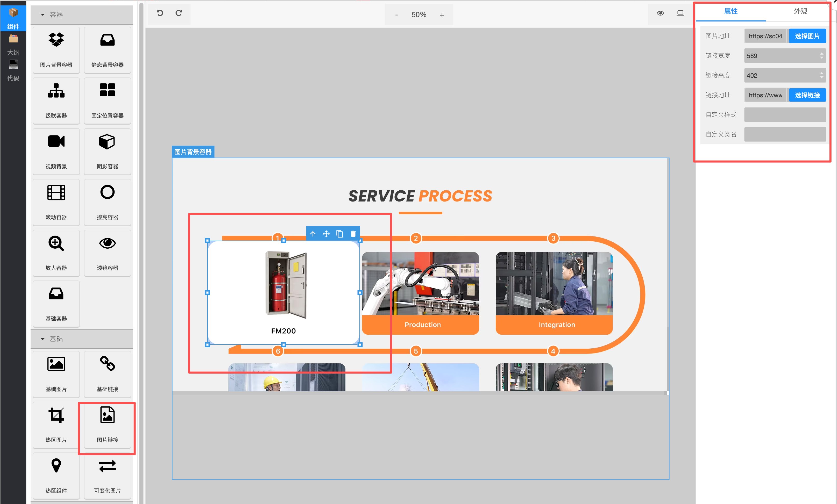837x504 pixels.
Task: Select the 静态背景容器 component
Action: 107,50
